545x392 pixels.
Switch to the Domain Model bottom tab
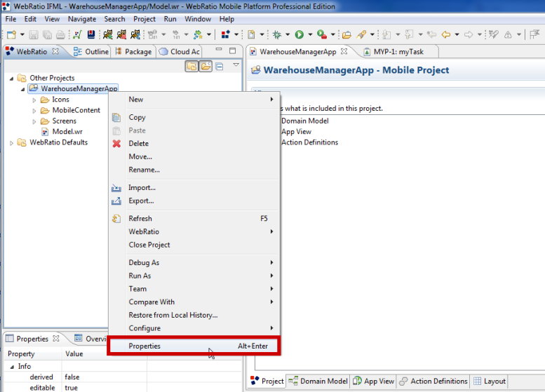[x=318, y=381]
